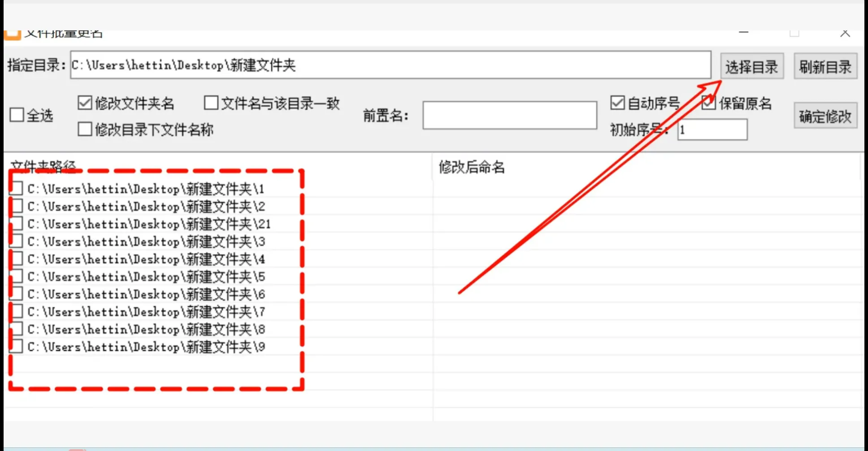Image resolution: width=868 pixels, height=451 pixels.
Task: Check the 修改目录下文件名称 option
Action: 85,130
